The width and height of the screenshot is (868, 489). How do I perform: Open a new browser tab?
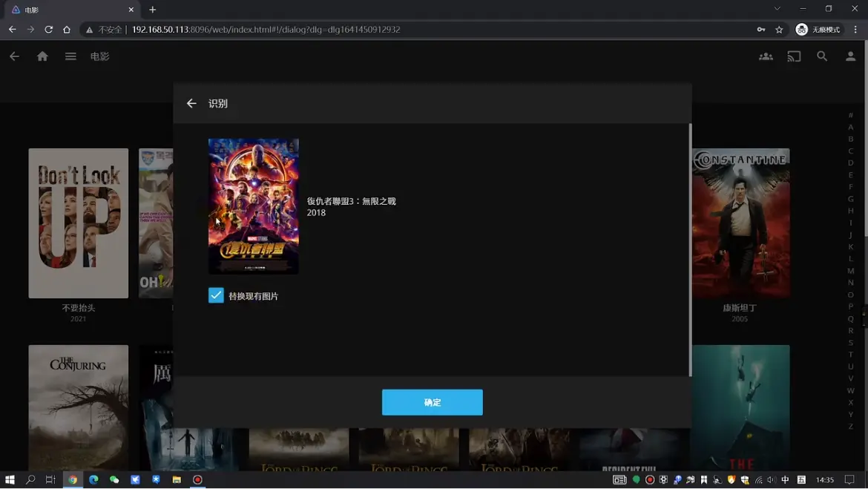coord(153,10)
